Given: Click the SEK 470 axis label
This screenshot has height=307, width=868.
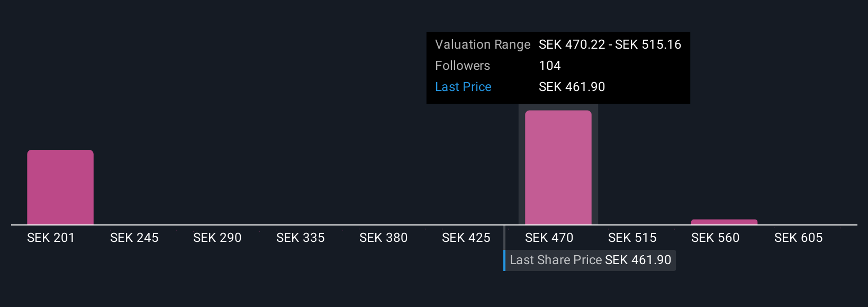Looking at the screenshot, I should pyautogui.click(x=549, y=238).
